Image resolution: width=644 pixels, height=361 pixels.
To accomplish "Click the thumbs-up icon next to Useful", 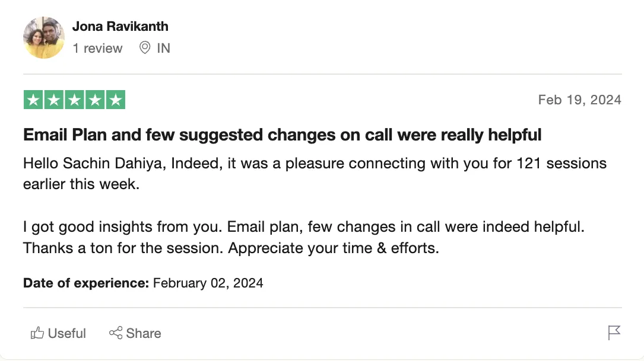I will click(37, 333).
